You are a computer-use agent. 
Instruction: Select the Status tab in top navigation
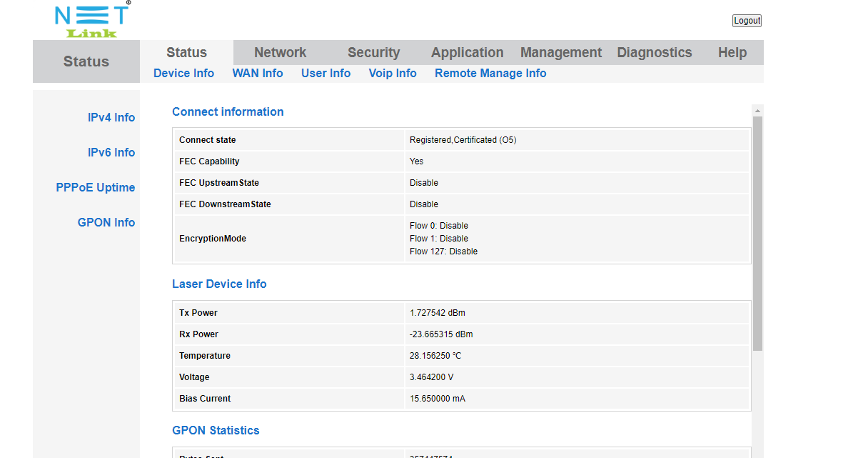pyautogui.click(x=186, y=52)
